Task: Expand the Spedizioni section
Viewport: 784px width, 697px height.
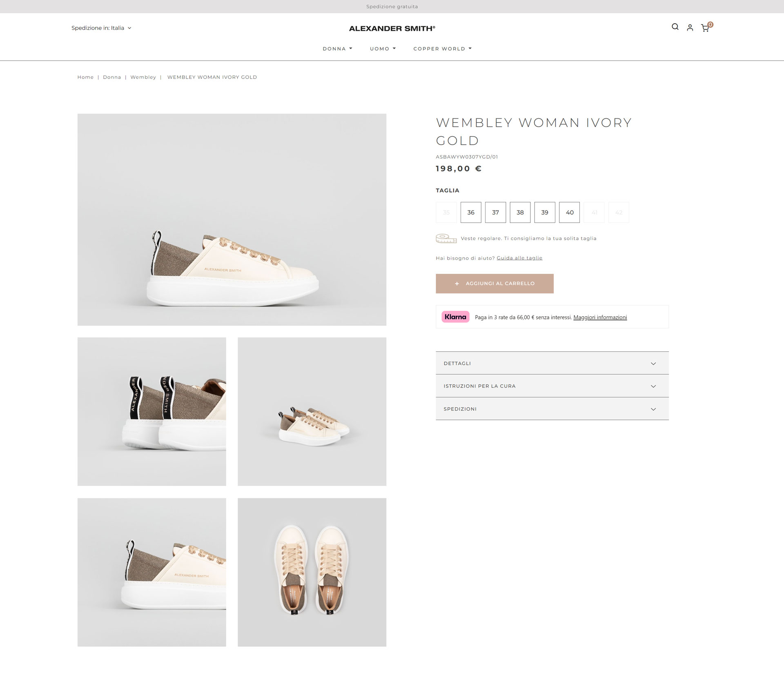Action: pyautogui.click(x=552, y=409)
